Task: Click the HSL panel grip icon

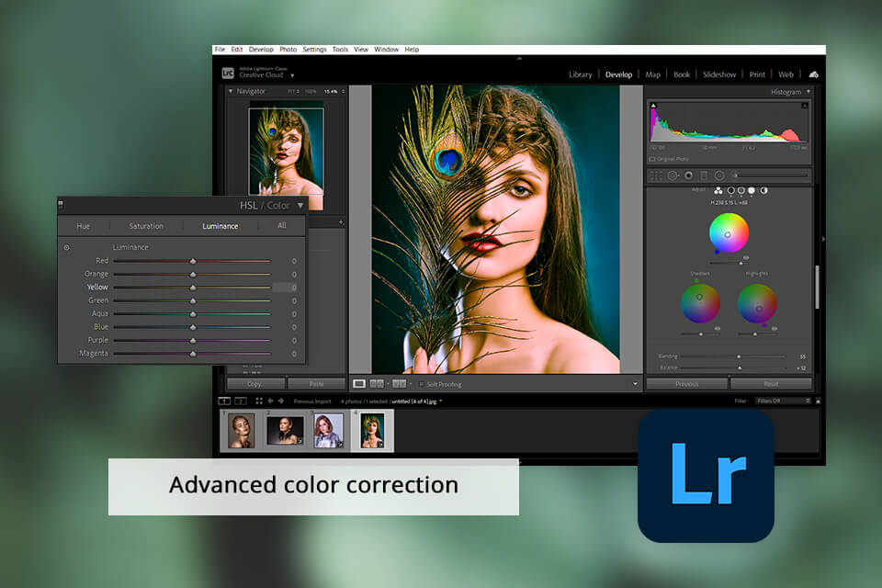Action: [x=61, y=204]
